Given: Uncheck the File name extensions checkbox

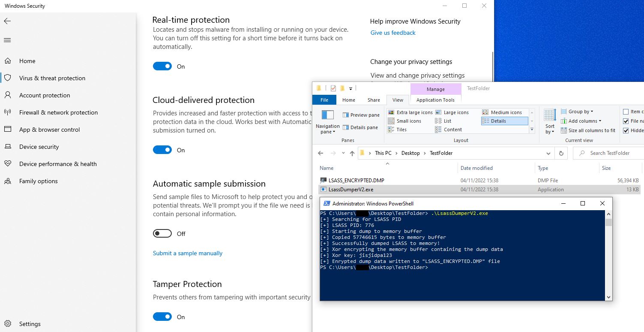Looking at the screenshot, I should (x=626, y=121).
